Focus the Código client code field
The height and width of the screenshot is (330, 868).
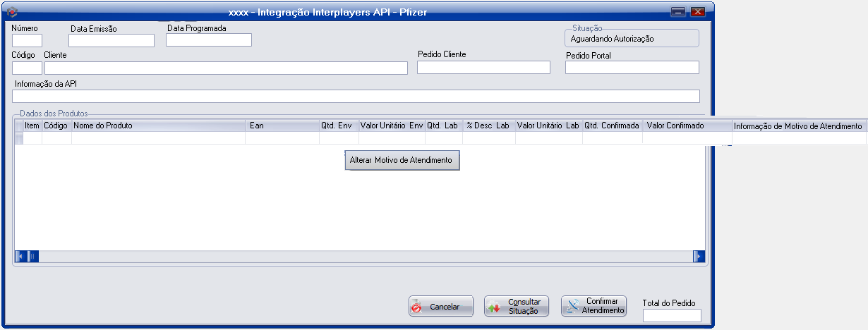[27, 68]
